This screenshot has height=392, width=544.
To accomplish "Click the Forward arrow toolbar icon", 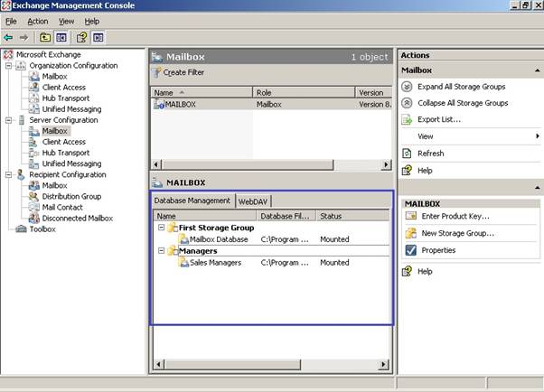I will click(x=23, y=37).
